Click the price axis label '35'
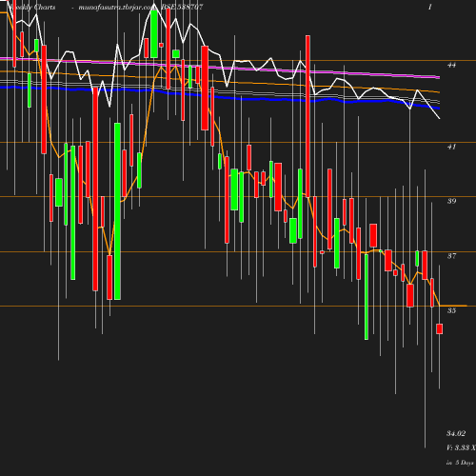476x476 pixels. click(x=451, y=310)
